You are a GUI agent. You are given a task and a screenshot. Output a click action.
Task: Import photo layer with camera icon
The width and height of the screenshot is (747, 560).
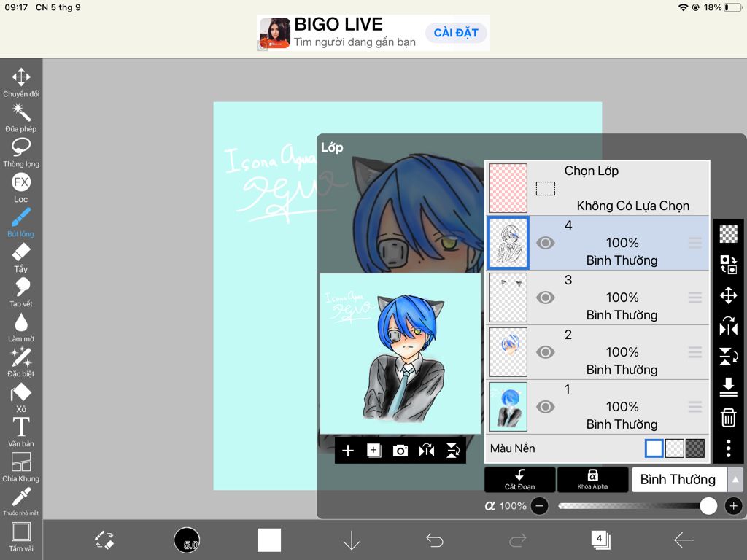click(400, 451)
